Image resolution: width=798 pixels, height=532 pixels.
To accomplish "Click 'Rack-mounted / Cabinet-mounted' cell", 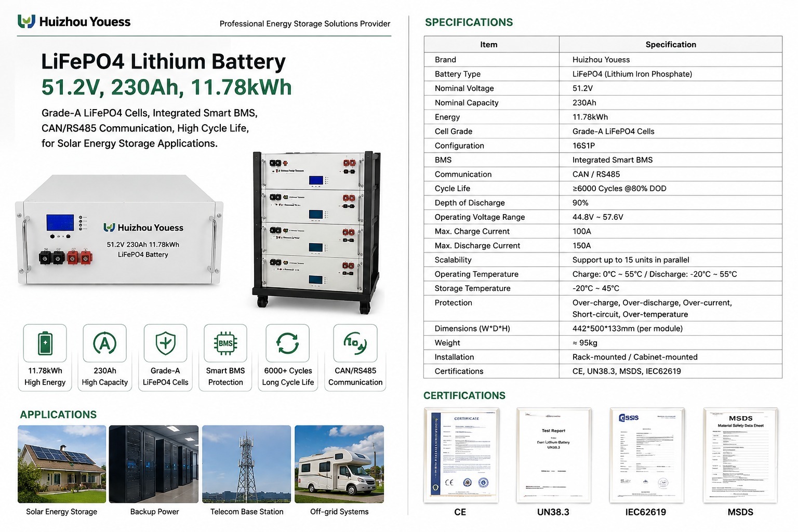I will (x=635, y=357).
